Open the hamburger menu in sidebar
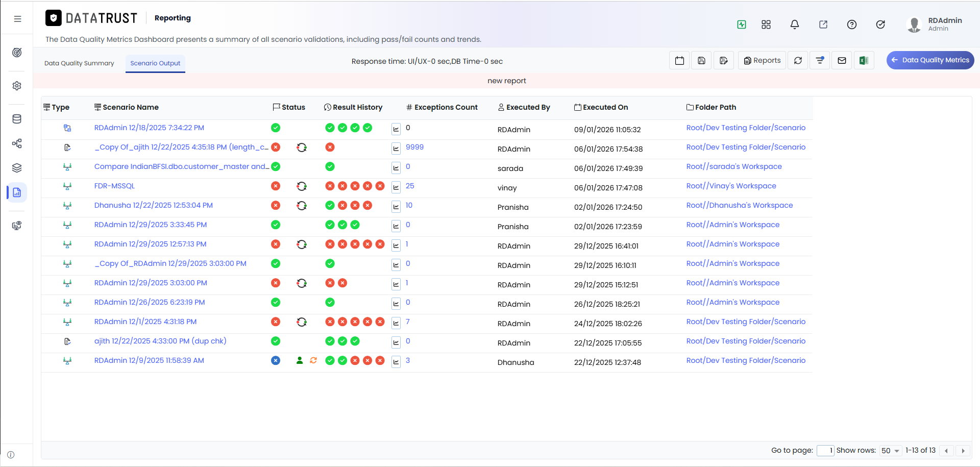The image size is (980, 467). pyautogui.click(x=17, y=19)
